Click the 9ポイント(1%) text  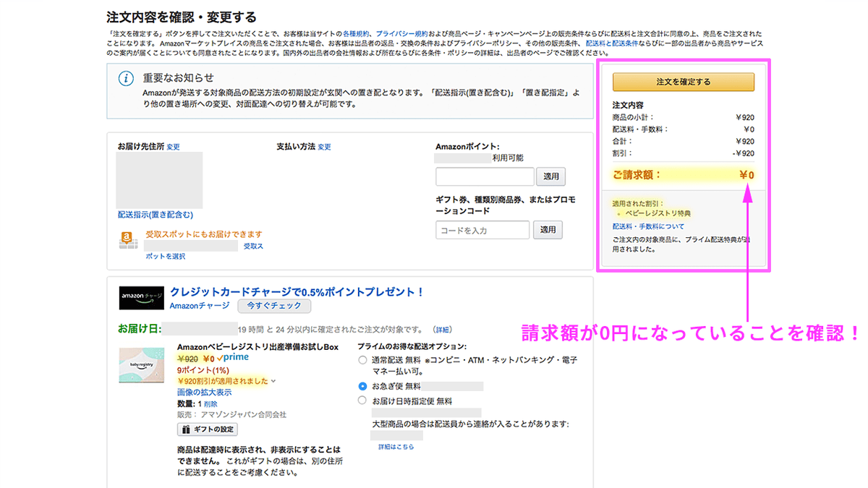click(x=203, y=369)
